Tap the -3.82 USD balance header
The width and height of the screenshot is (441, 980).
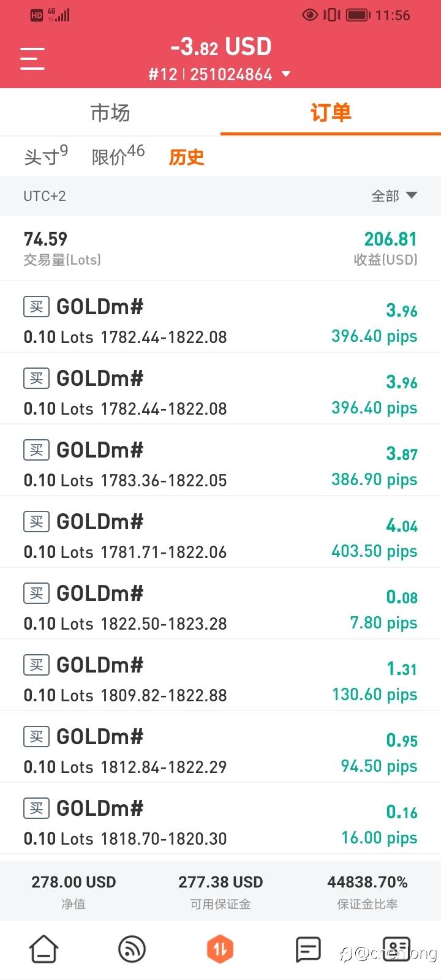click(x=221, y=47)
